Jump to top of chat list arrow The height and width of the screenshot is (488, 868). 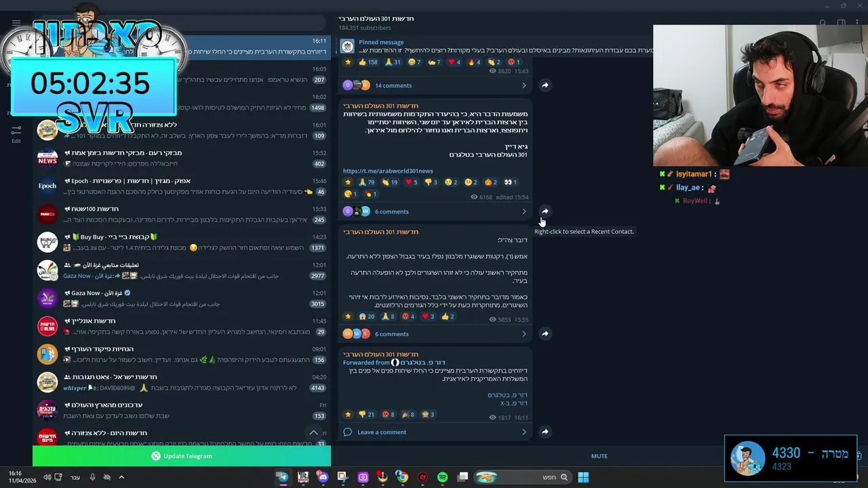tap(313, 432)
